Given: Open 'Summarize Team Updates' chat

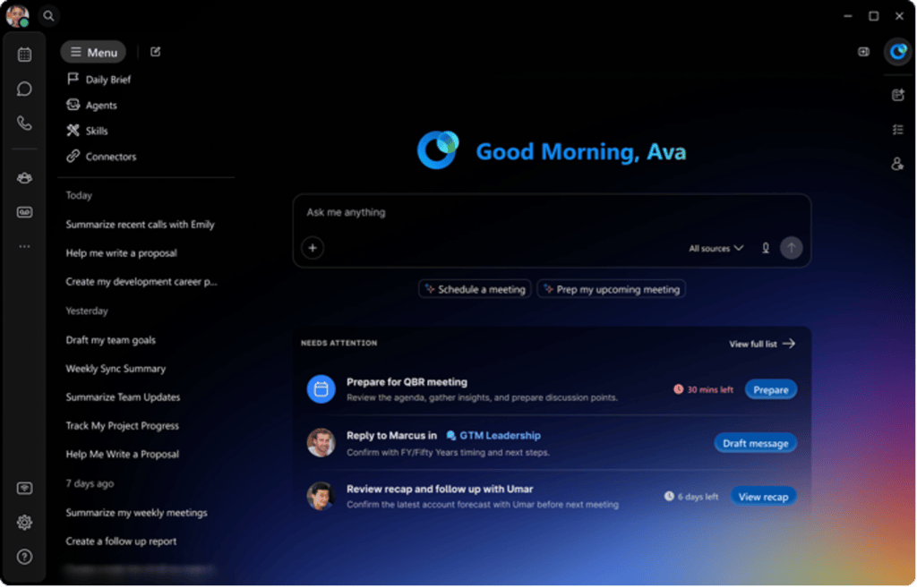Looking at the screenshot, I should [x=123, y=397].
